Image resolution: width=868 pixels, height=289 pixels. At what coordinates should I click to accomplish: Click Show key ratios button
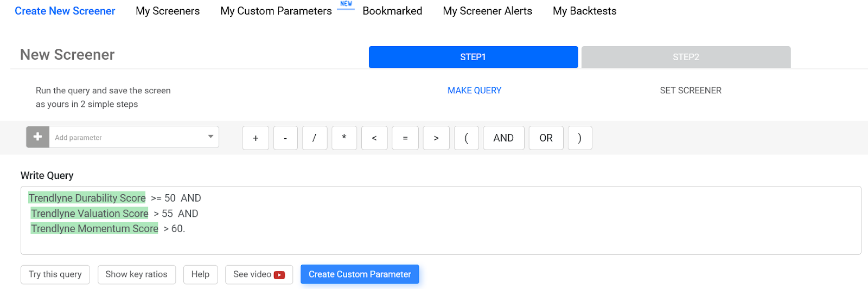136,274
